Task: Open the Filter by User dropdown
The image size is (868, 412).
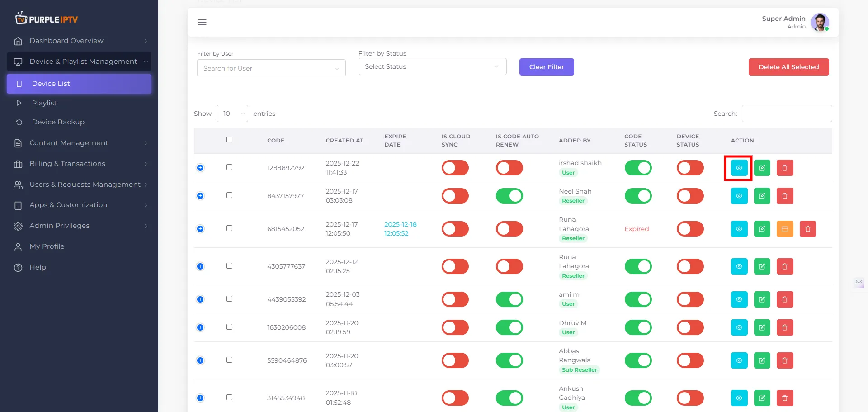Action: tap(271, 68)
